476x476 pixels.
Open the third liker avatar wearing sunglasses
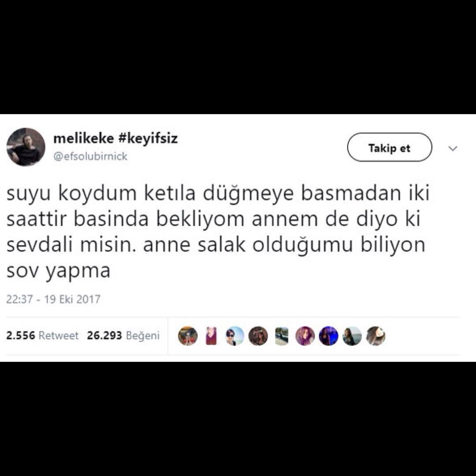click(234, 336)
